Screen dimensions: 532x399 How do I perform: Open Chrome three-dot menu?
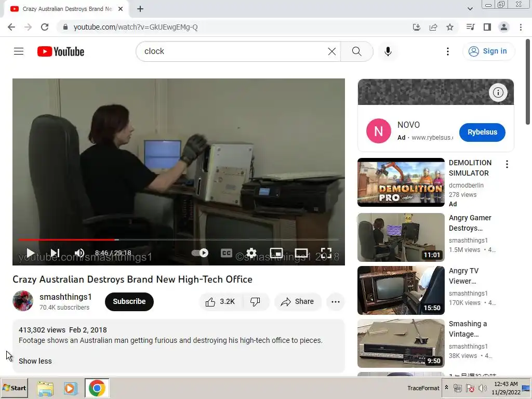(521, 27)
